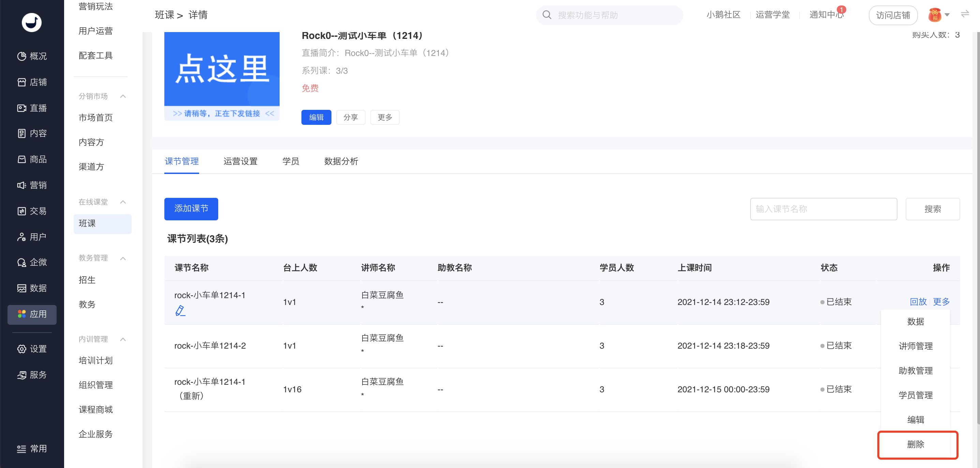
Task: Click the 设置 gear icon in sidebar
Action: tap(22, 349)
